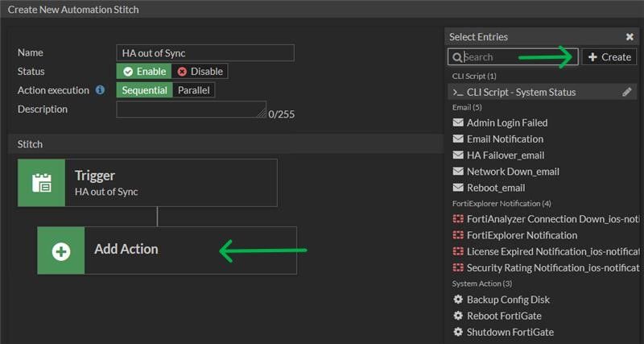Click the Shutdown FortiGate gear icon
The image size is (644, 344).
coord(458,332)
